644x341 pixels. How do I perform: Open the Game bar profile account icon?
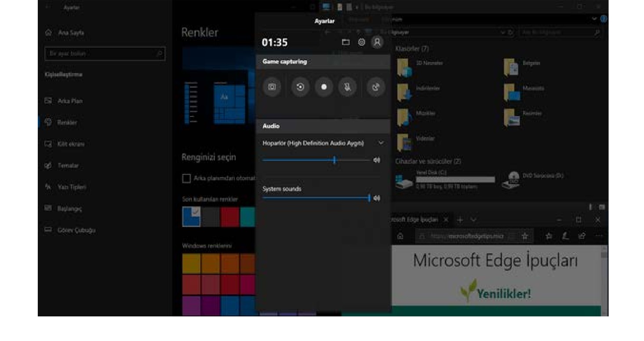(x=377, y=42)
